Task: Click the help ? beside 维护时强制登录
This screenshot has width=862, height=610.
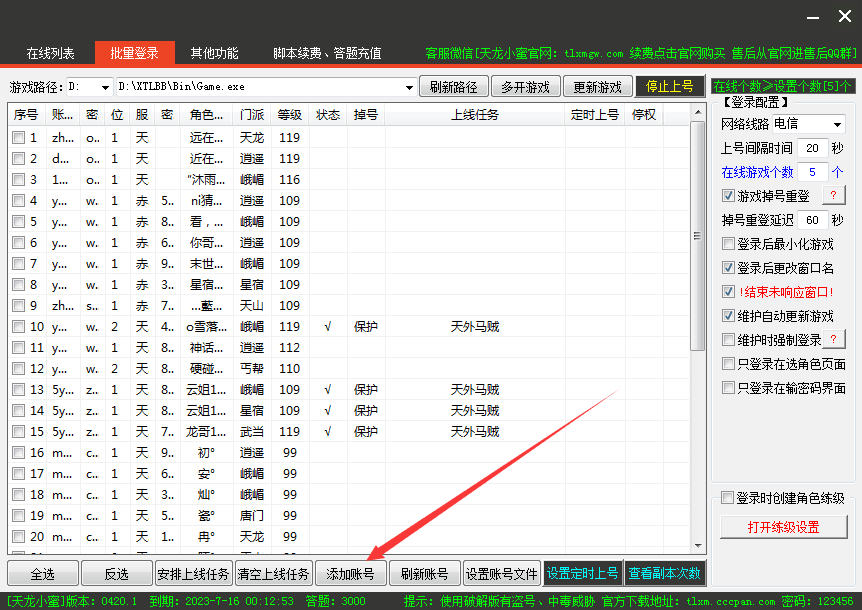Action: point(833,339)
